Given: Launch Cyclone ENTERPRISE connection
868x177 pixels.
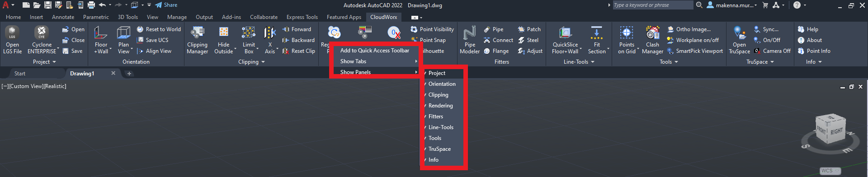Looking at the screenshot, I should coord(42,40).
